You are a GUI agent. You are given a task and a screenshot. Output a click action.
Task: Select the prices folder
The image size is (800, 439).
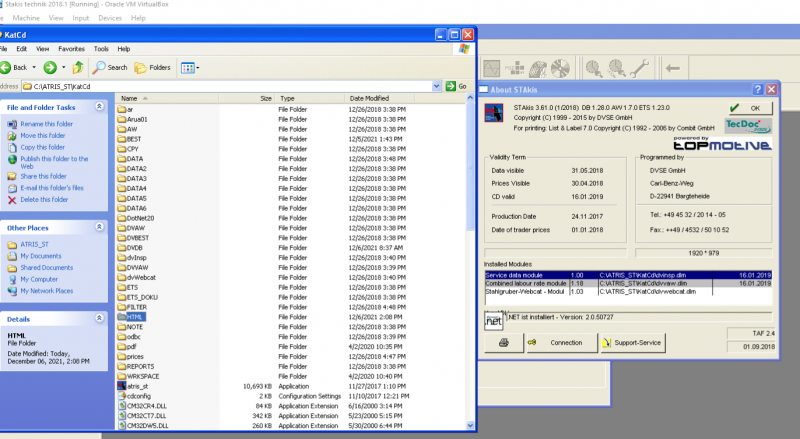coord(131,357)
